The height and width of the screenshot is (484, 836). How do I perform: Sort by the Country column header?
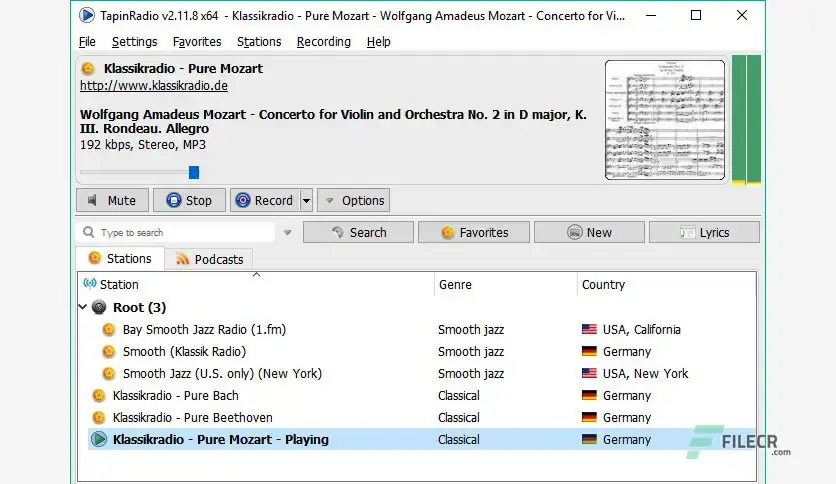(x=666, y=285)
